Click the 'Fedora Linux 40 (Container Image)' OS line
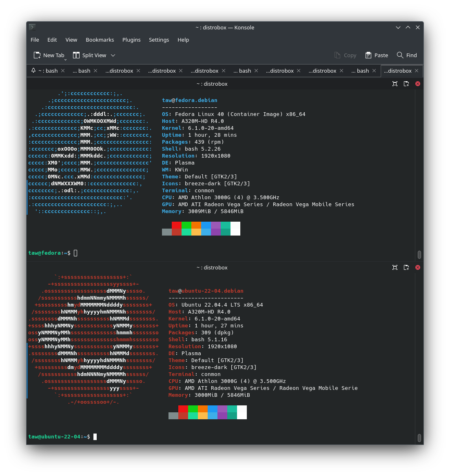 [x=234, y=114]
